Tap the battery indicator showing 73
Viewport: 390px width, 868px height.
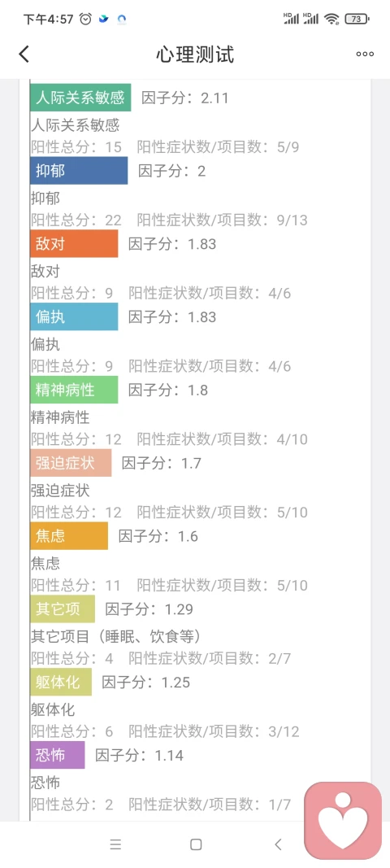click(x=357, y=19)
